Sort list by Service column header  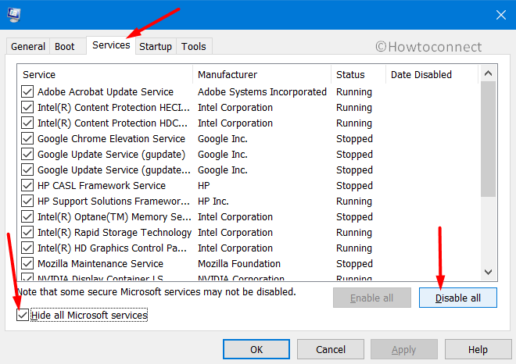click(105, 74)
